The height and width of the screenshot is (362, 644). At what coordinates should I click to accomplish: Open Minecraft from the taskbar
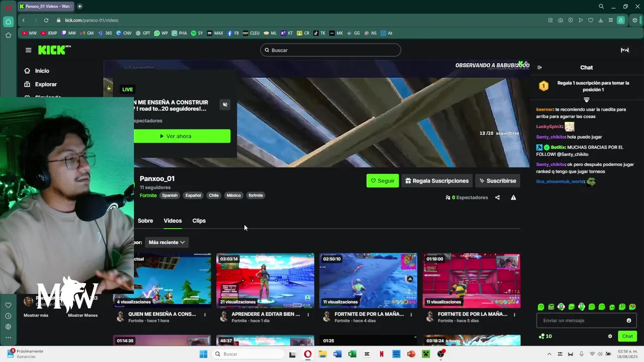[426, 354]
